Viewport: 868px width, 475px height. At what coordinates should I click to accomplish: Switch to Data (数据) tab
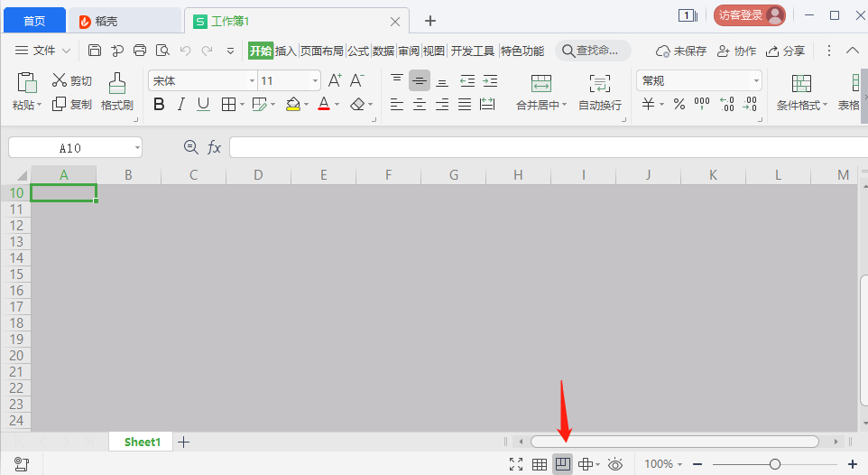[x=383, y=51]
